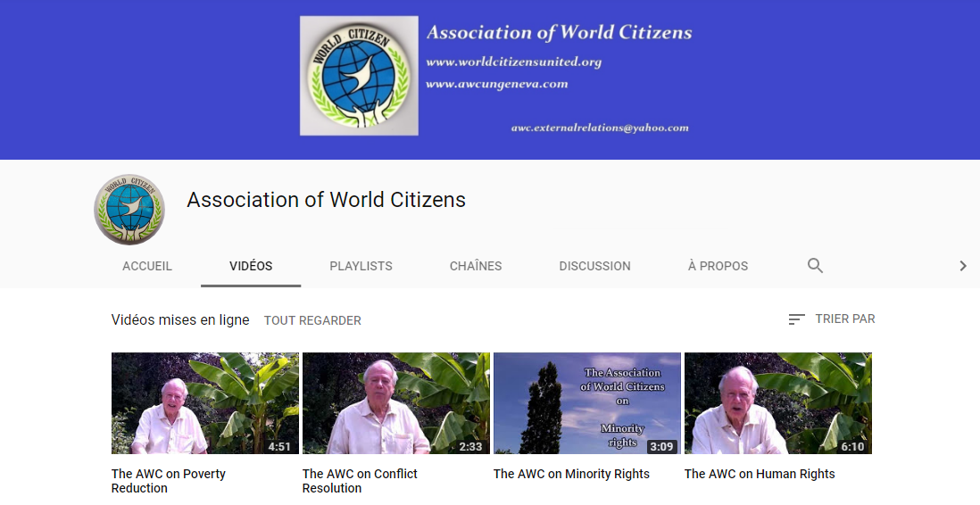
Task: Play the Minority Rights video thumbnail
Action: tap(587, 403)
